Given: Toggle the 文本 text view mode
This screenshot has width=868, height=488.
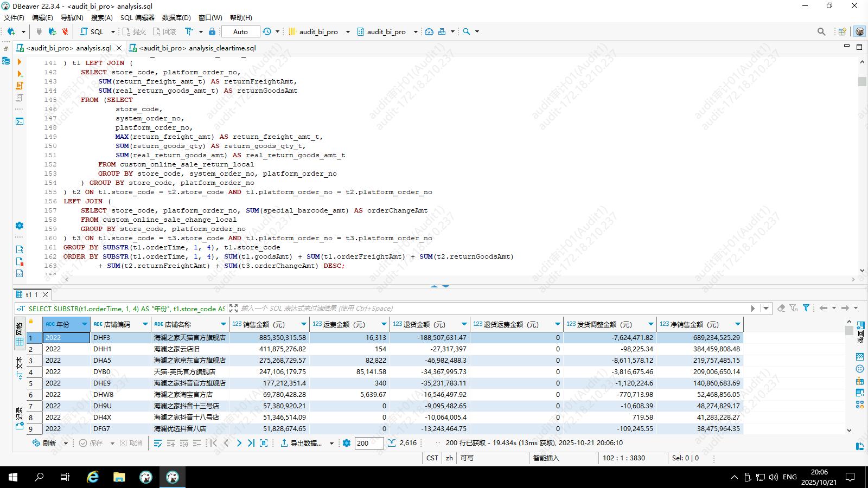Looking at the screenshot, I should click(x=20, y=367).
